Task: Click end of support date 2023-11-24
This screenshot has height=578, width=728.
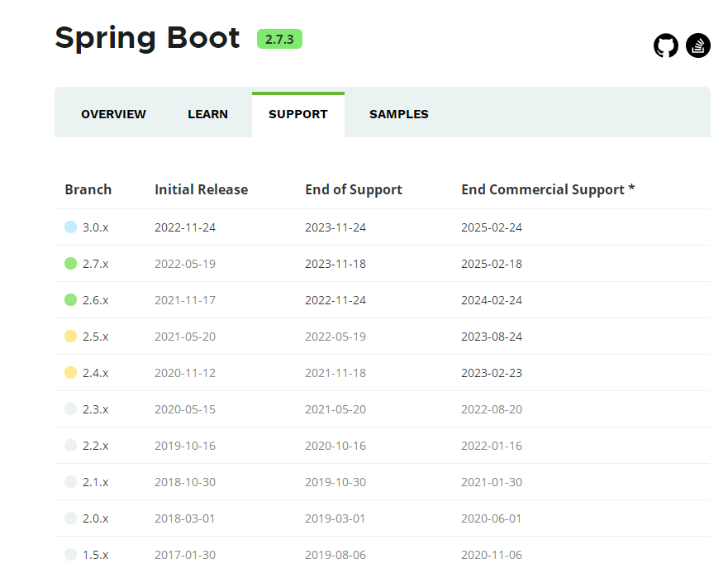Action: 335,227
